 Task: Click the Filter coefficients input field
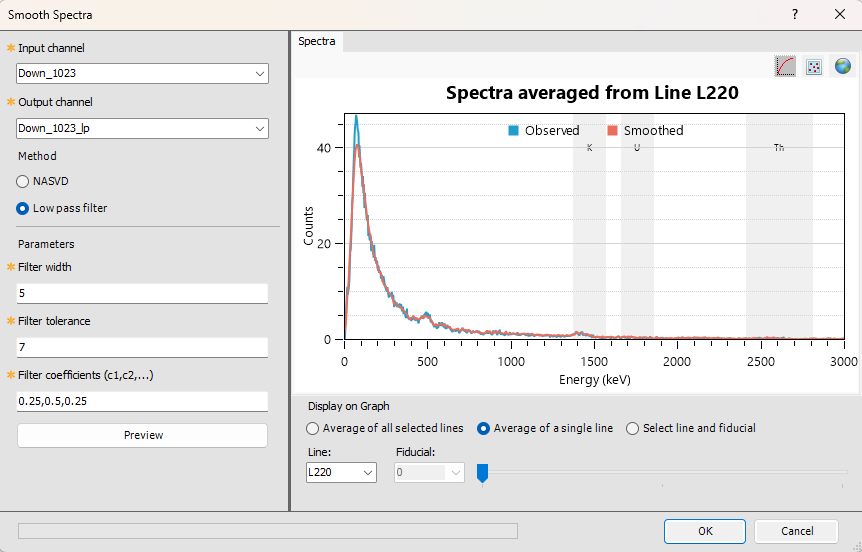click(x=142, y=401)
